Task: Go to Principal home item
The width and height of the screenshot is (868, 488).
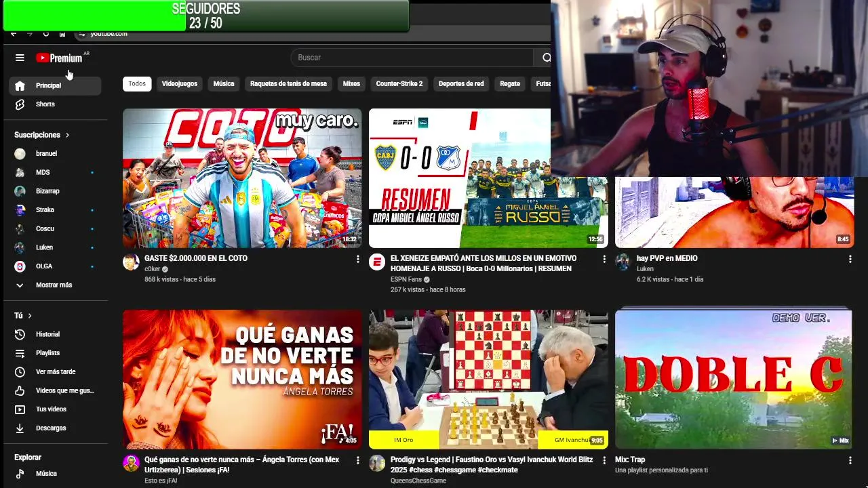Action: tap(55, 85)
